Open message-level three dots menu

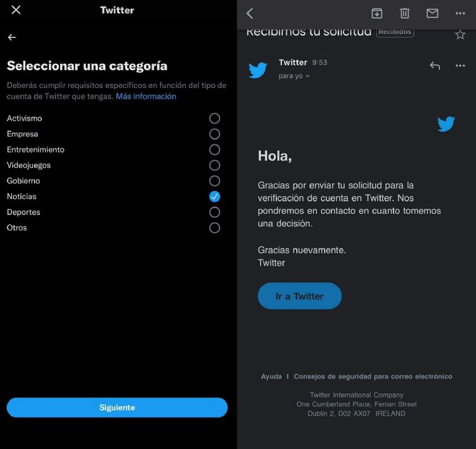pyautogui.click(x=461, y=66)
